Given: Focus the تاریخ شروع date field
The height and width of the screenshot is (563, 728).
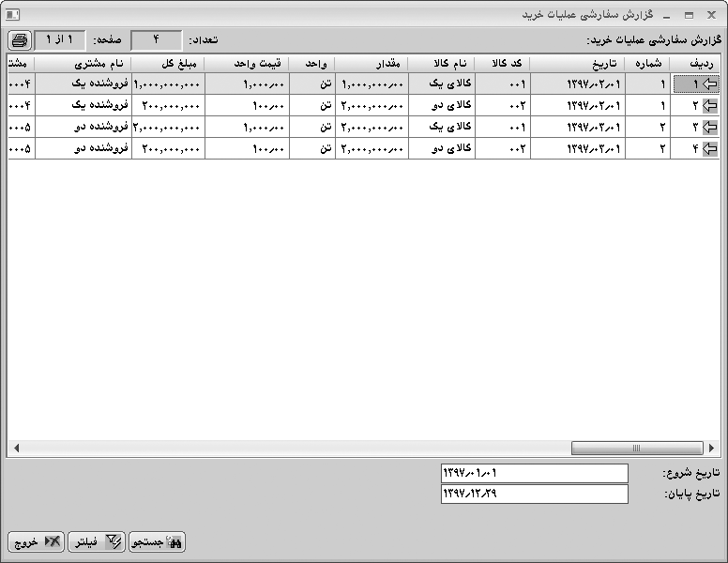Looking at the screenshot, I should click(534, 473).
